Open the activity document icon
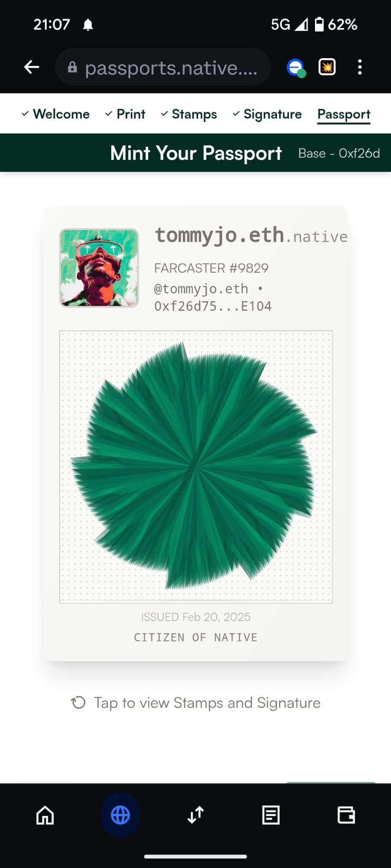This screenshot has height=868, width=391. click(271, 815)
